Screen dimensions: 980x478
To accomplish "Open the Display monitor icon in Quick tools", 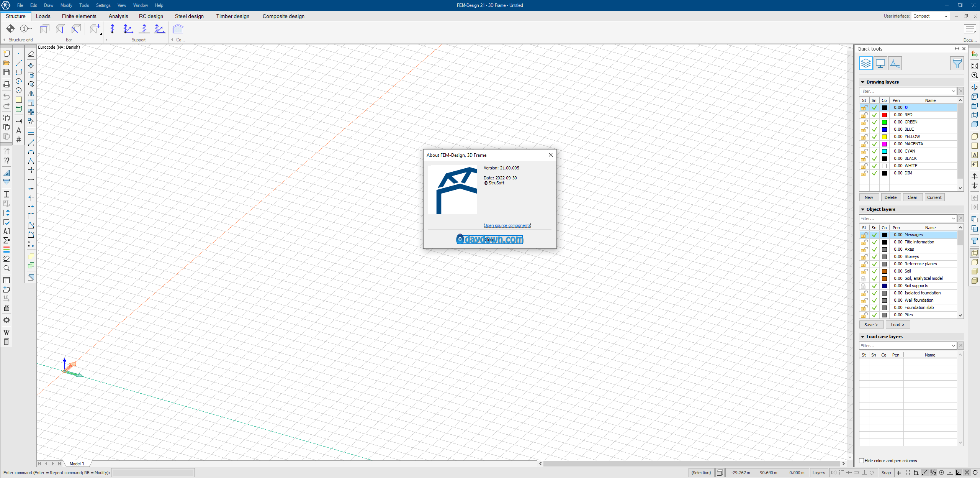I will click(880, 63).
